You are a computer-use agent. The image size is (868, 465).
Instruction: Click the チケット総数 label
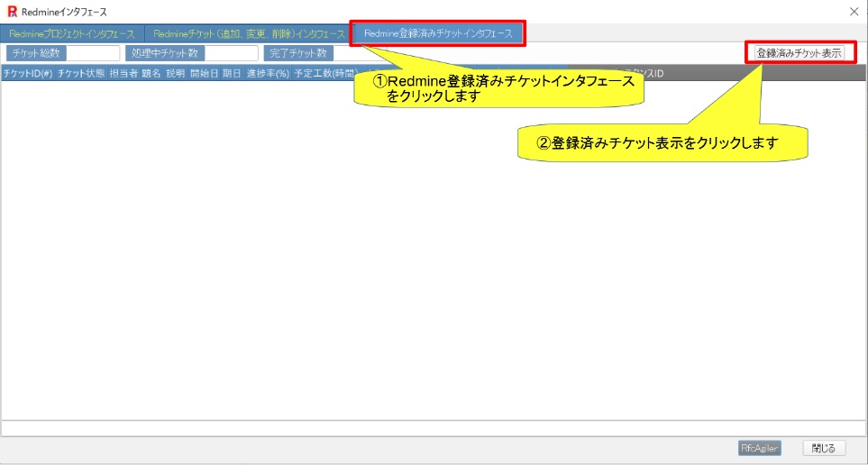point(36,53)
